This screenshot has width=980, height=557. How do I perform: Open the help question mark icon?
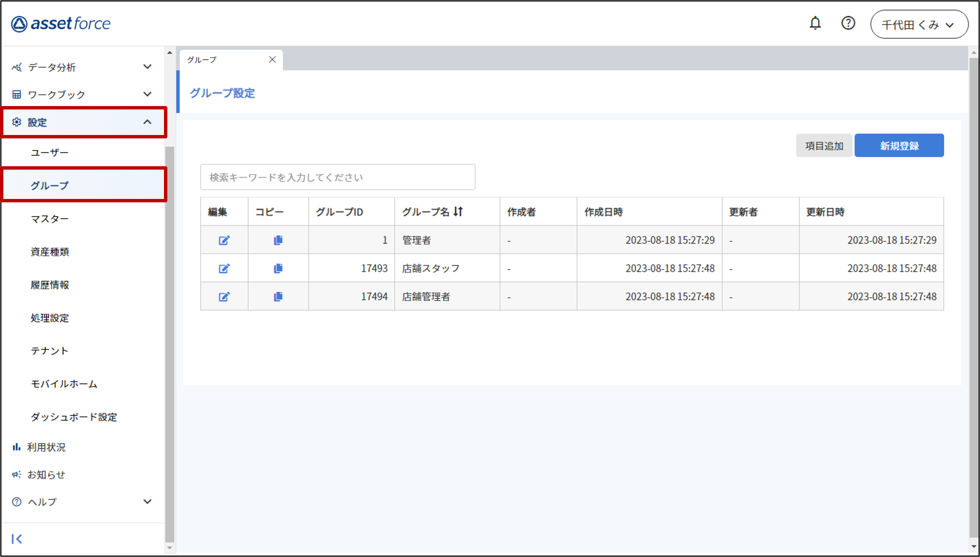pos(848,23)
